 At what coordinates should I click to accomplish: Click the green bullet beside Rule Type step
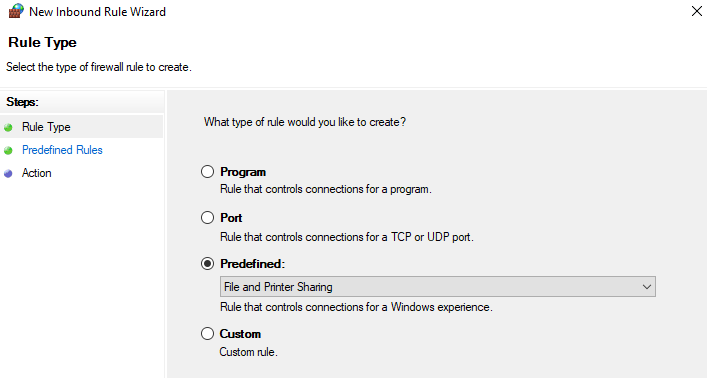pyautogui.click(x=8, y=128)
